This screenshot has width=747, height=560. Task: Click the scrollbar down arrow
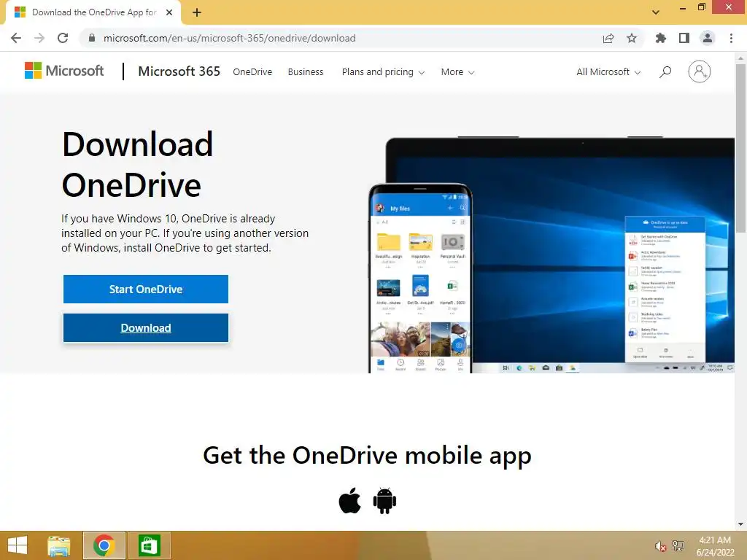740,524
